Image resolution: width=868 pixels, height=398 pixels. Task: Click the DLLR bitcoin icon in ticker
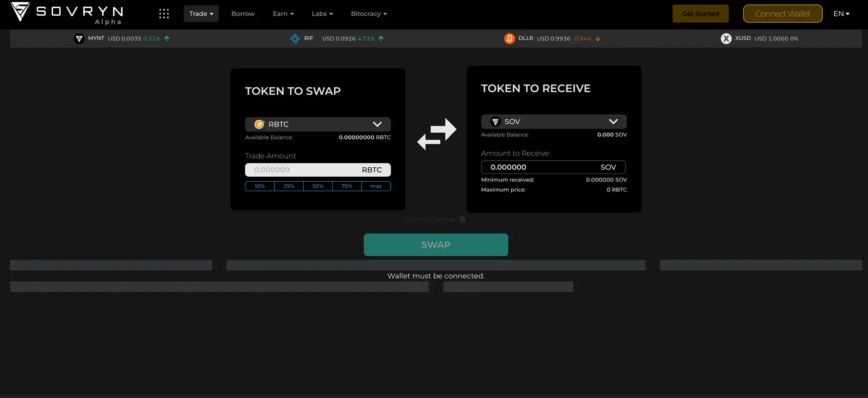(509, 39)
